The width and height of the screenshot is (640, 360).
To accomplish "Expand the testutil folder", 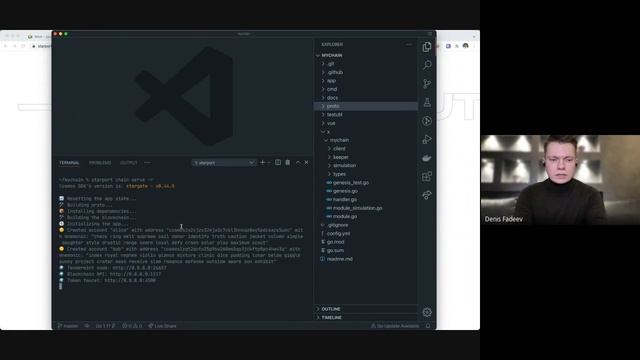I will [x=366, y=115].
